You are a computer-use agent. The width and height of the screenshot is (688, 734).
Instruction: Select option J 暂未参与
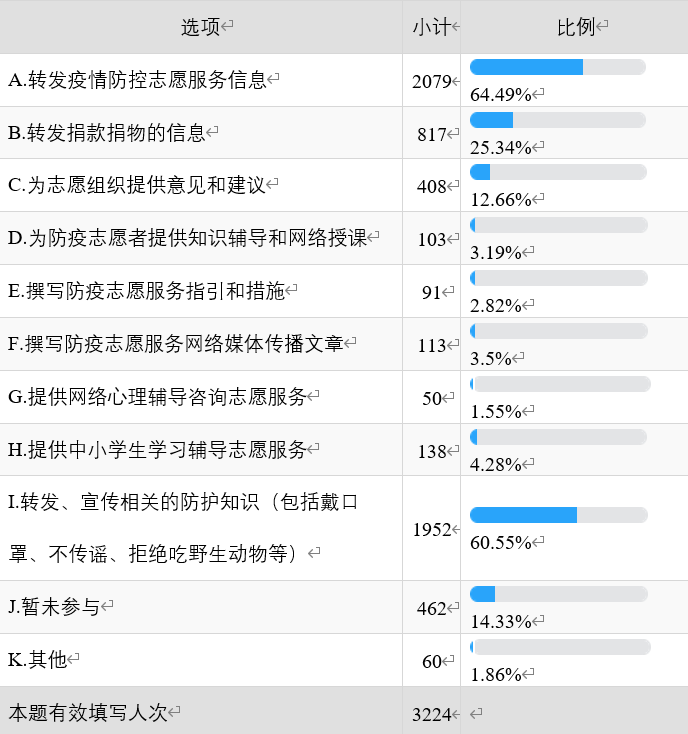tap(54, 607)
